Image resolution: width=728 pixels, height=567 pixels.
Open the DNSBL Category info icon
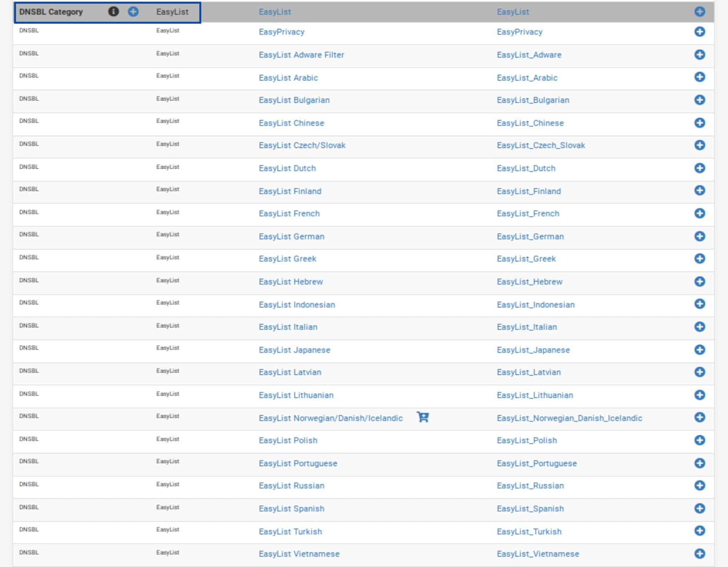click(113, 12)
